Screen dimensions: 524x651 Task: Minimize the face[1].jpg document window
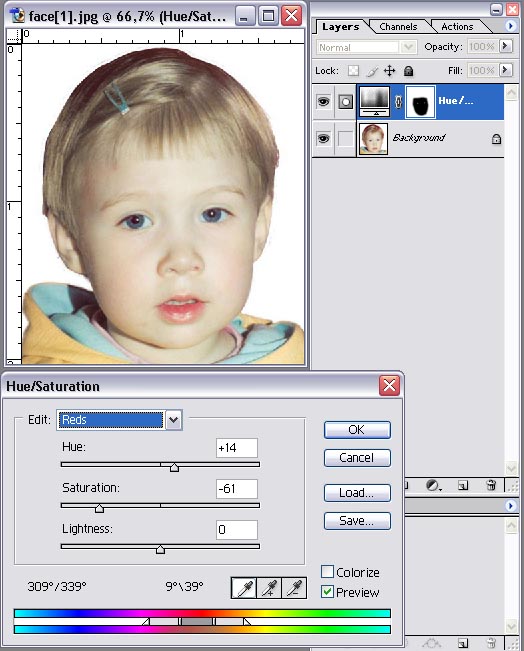245,16
